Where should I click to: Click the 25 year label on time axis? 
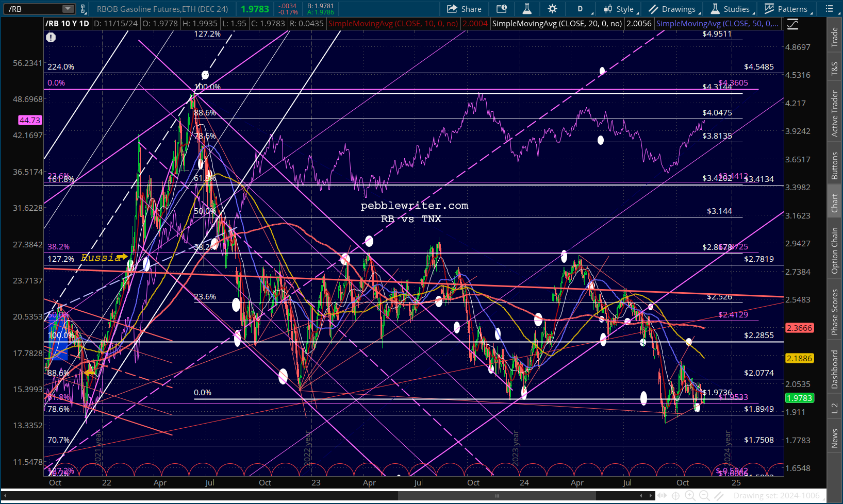[736, 482]
